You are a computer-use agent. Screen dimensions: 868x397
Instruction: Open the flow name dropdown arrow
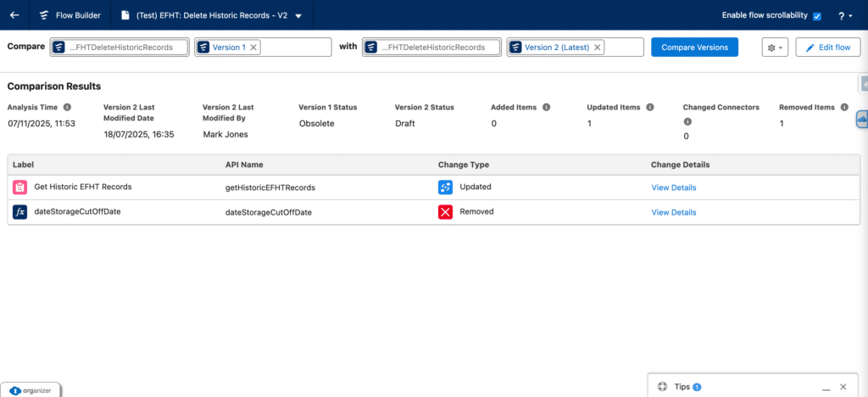click(298, 16)
